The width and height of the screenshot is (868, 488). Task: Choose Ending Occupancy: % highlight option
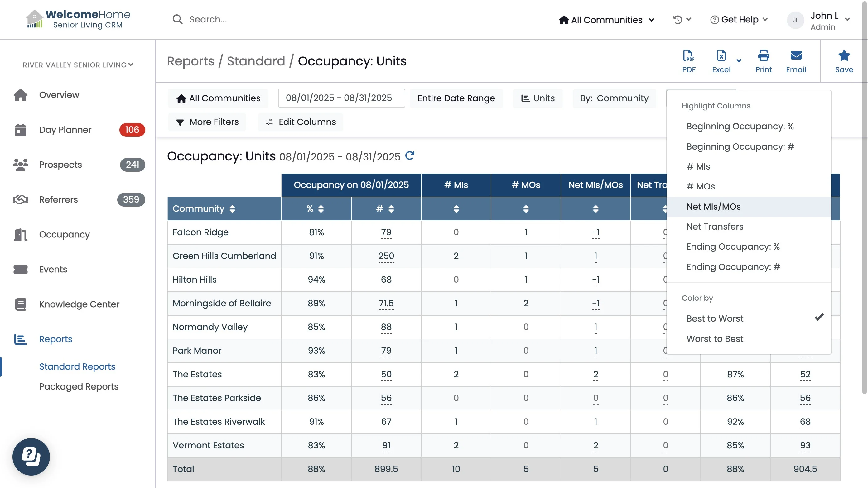tap(733, 246)
